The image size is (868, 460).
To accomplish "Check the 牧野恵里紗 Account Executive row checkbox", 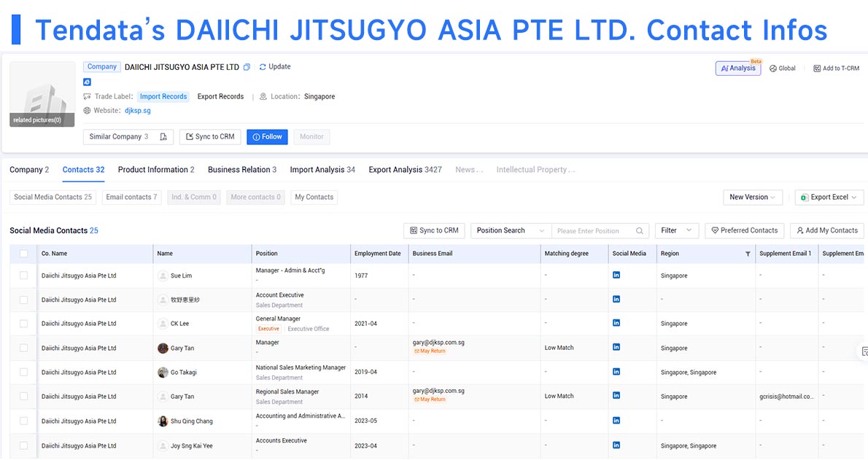I will point(24,300).
